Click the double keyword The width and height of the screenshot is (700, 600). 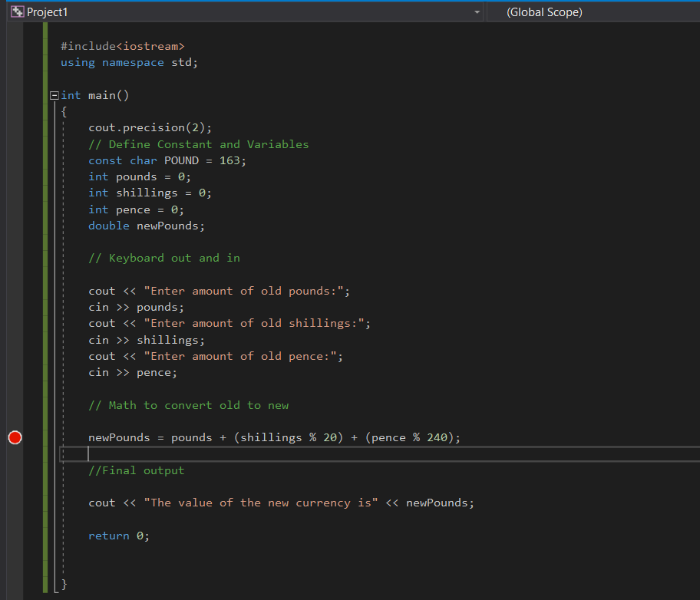[108, 225]
